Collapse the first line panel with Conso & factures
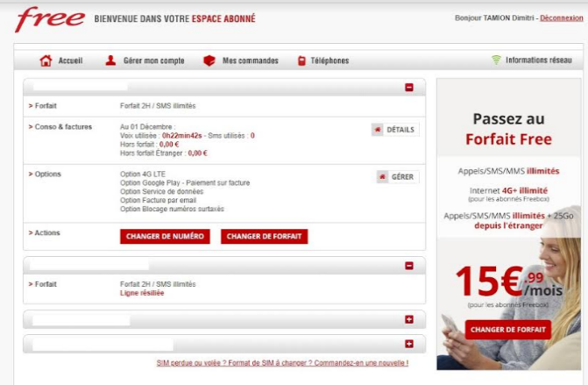This screenshot has width=588, height=385. [409, 88]
